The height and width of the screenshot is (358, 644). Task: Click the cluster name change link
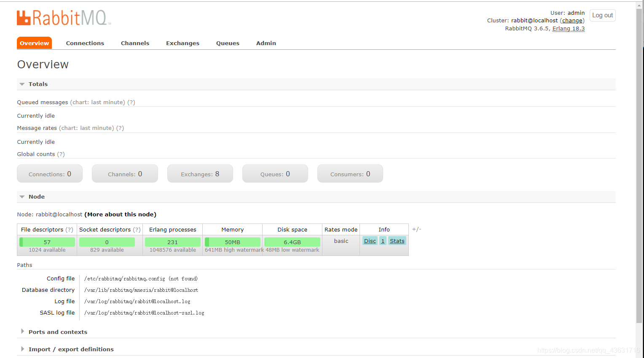click(572, 20)
